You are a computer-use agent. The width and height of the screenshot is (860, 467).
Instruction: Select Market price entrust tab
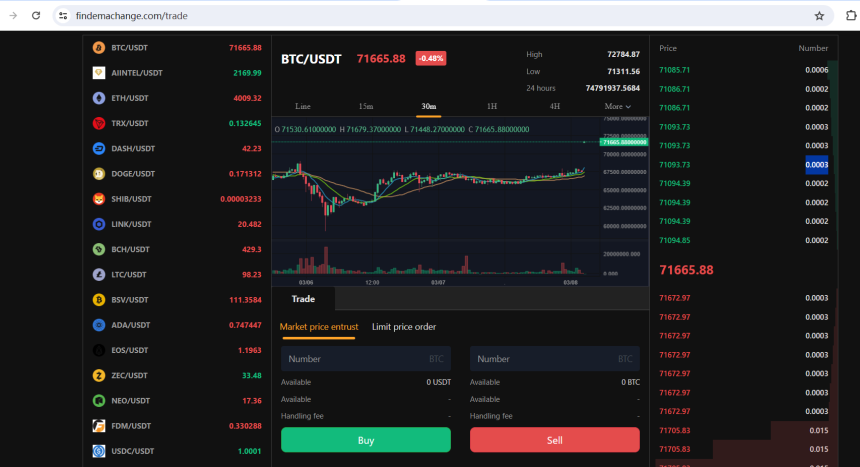[x=317, y=327]
